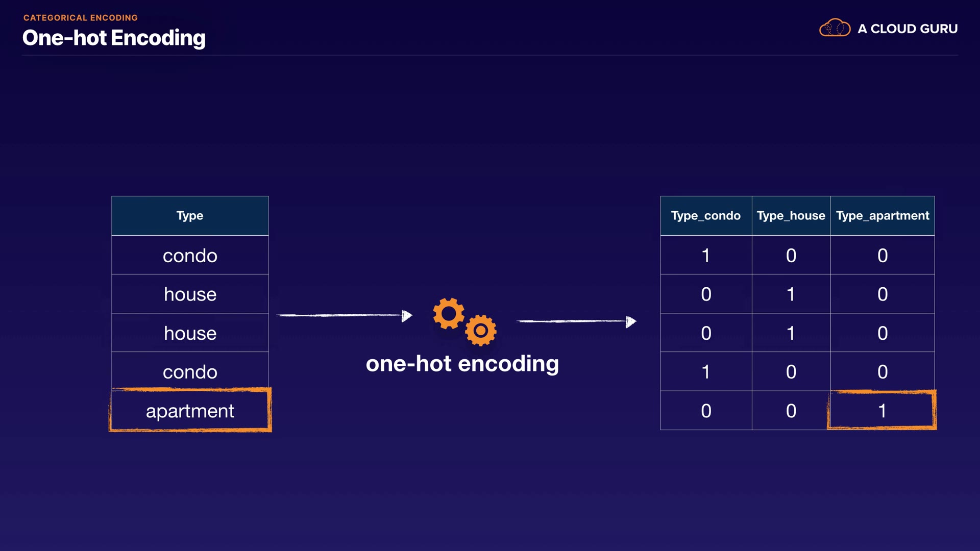Click the 1 in first row of Type_condo
980x551 pixels.
[706, 256]
